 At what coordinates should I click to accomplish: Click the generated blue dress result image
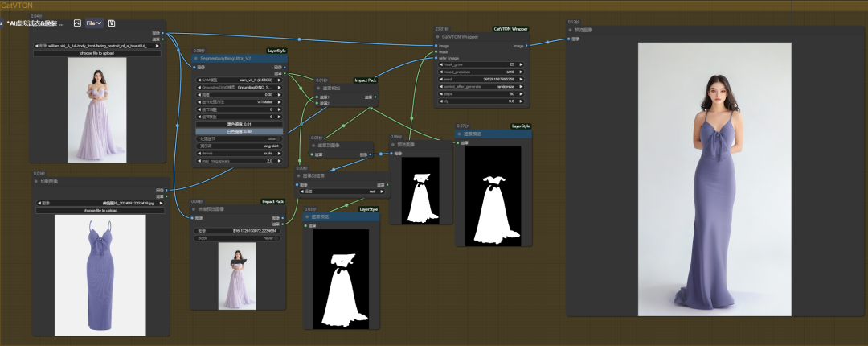point(714,179)
